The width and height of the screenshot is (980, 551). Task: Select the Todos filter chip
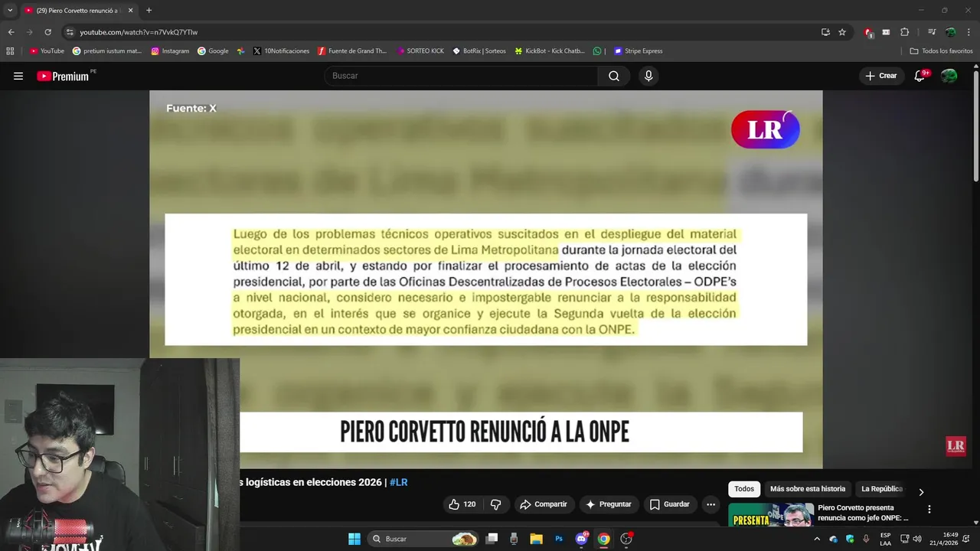point(744,489)
